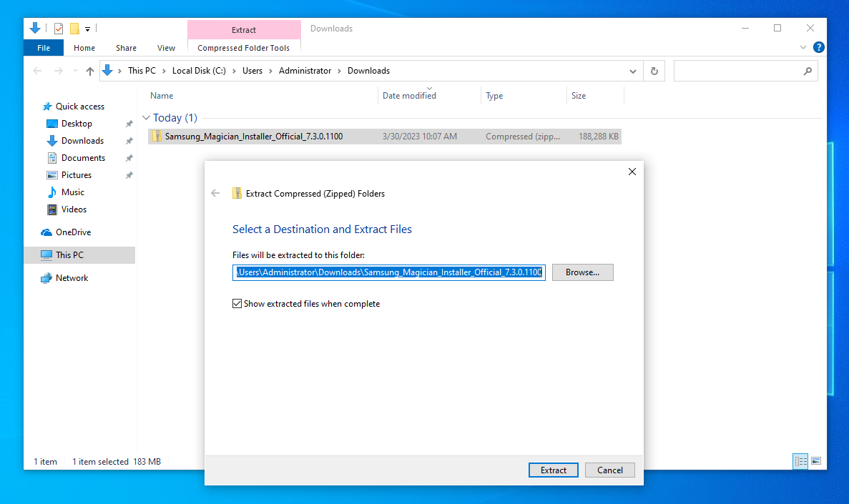Collapse the Today group of files
The image size is (849, 504).
tap(147, 117)
